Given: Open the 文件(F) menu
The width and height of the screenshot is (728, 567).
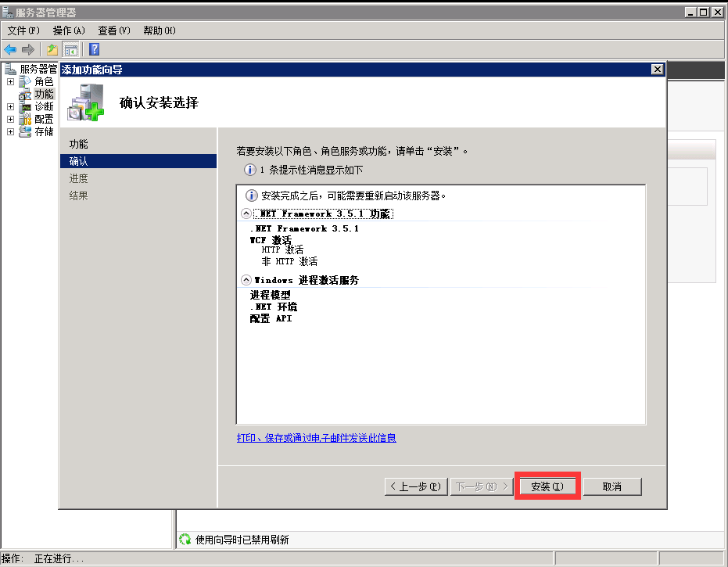Looking at the screenshot, I should (23, 31).
